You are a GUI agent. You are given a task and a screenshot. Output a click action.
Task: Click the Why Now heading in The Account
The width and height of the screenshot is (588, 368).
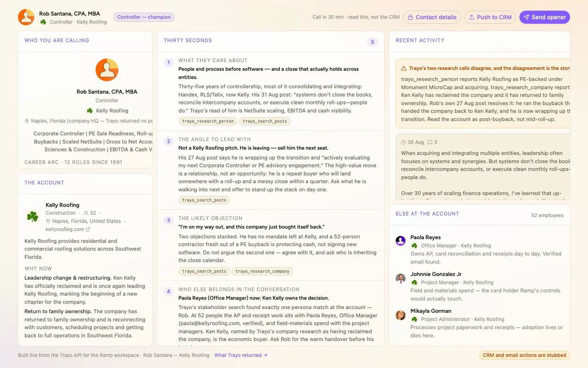click(38, 269)
